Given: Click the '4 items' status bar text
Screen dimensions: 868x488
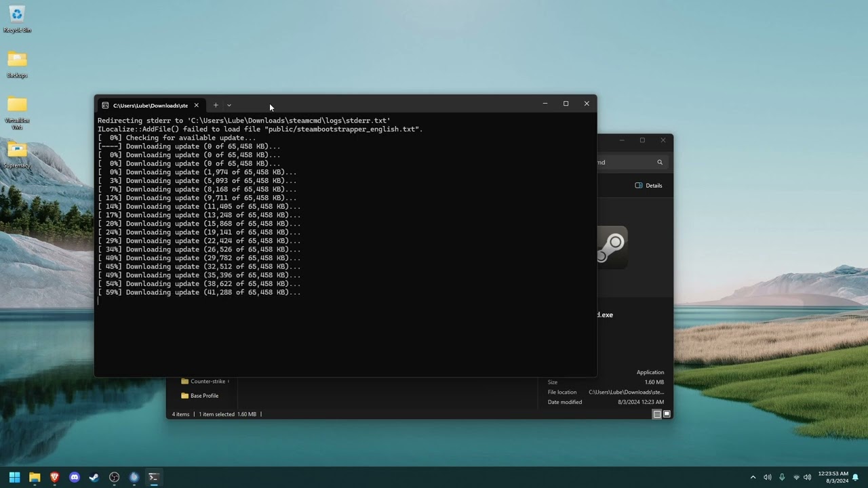Looking at the screenshot, I should [x=181, y=414].
